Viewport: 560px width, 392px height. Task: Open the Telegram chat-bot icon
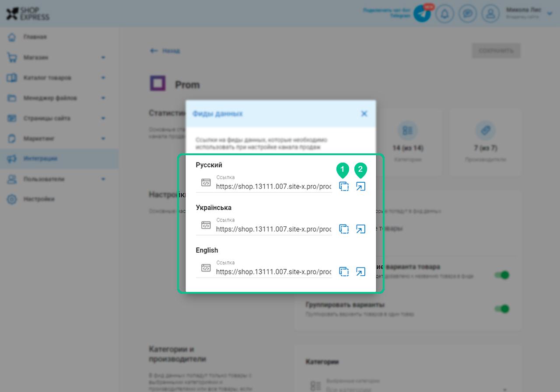422,14
